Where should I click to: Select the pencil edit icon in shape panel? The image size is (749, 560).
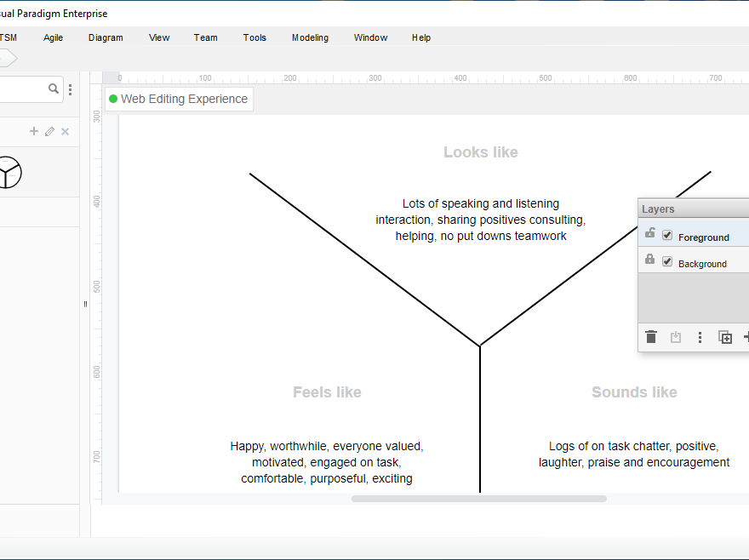[x=49, y=131]
